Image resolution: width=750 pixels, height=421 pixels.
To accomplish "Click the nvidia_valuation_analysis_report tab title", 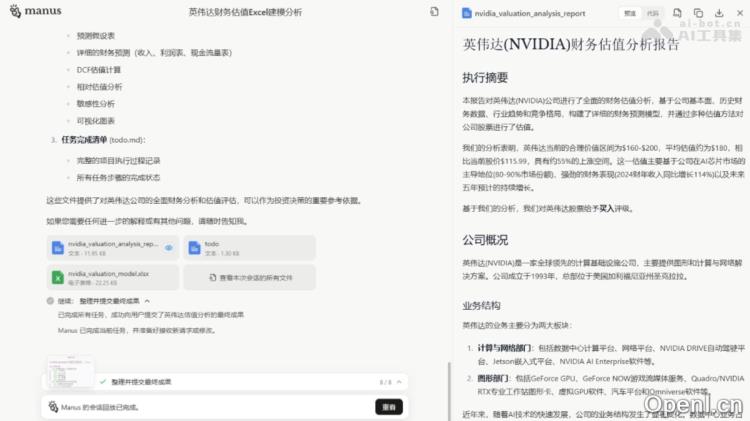I will tap(531, 13).
